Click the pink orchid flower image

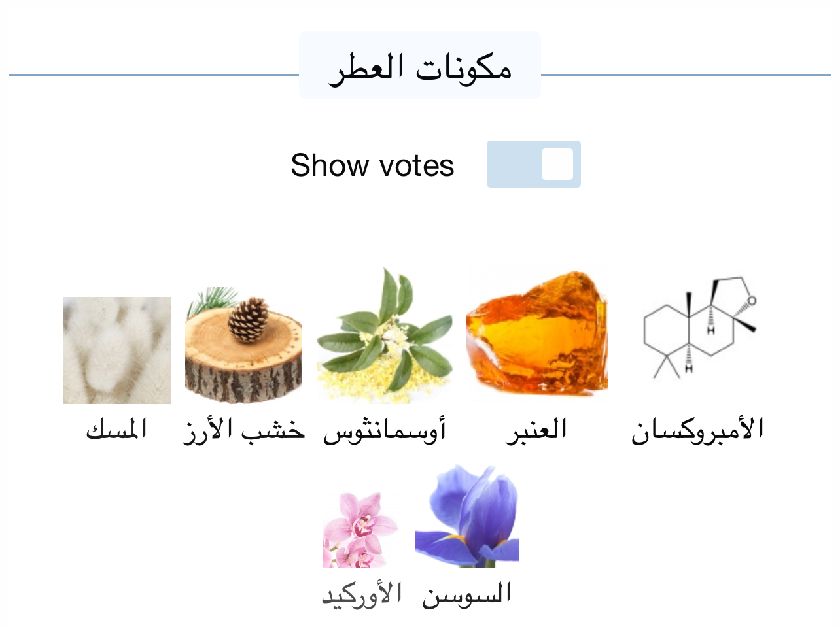pos(360,530)
